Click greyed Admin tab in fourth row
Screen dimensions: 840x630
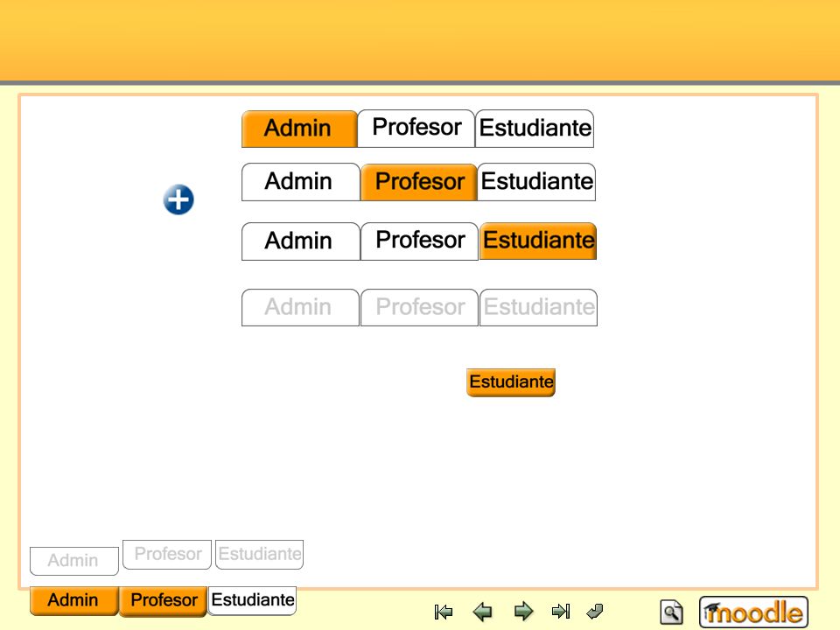point(300,307)
